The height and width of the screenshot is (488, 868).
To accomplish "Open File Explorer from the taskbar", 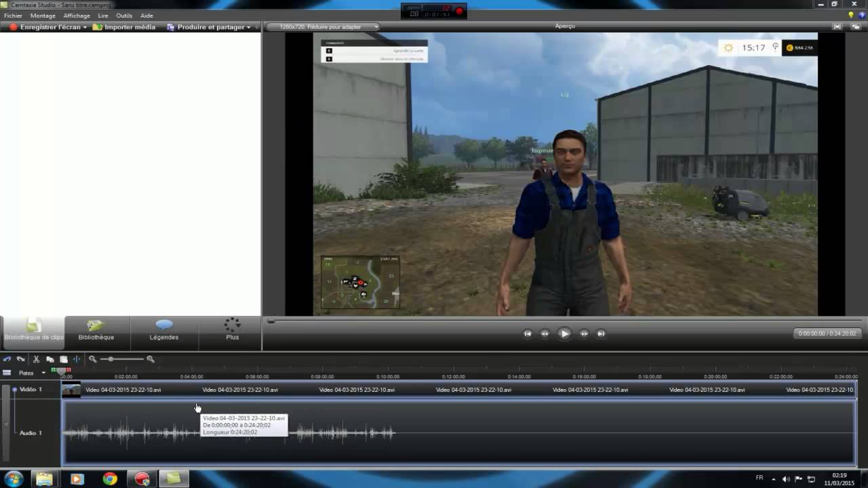I will pos(45,479).
